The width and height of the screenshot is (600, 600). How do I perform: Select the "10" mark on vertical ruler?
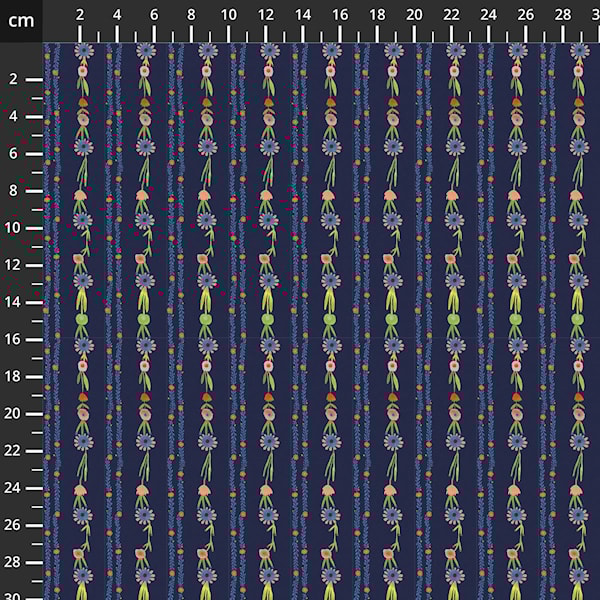(12, 228)
